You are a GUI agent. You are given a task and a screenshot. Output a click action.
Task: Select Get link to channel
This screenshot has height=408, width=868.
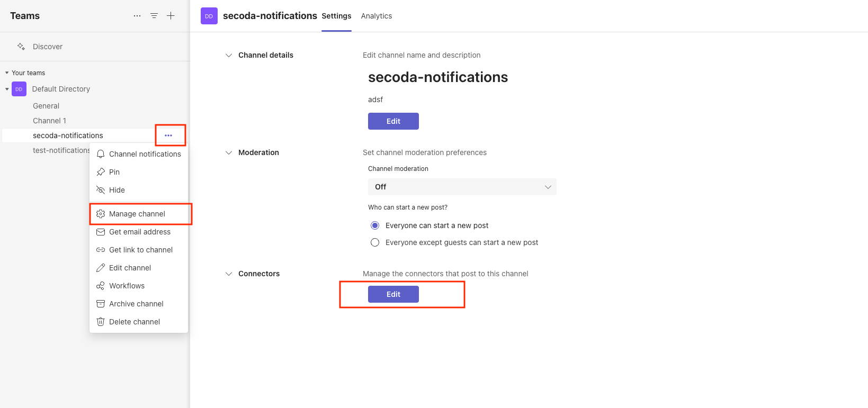click(x=140, y=250)
